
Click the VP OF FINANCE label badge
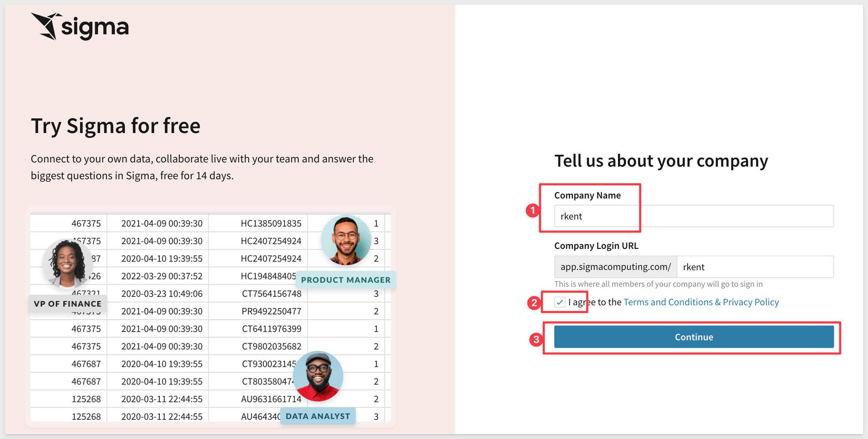click(x=67, y=304)
